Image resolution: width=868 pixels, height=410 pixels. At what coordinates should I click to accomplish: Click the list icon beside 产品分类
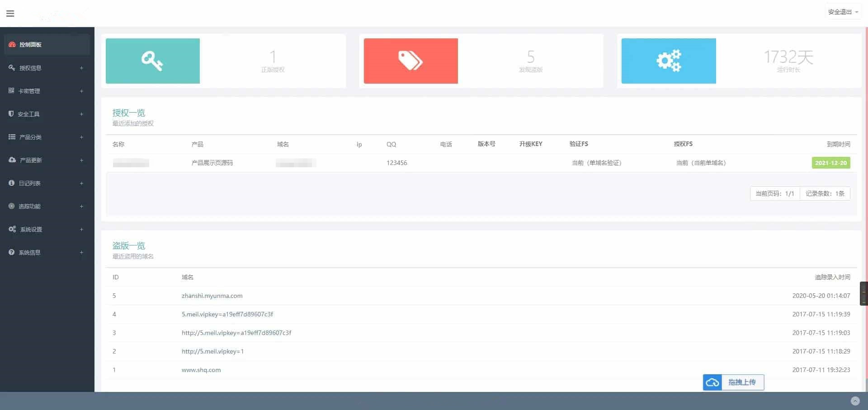[x=12, y=137]
